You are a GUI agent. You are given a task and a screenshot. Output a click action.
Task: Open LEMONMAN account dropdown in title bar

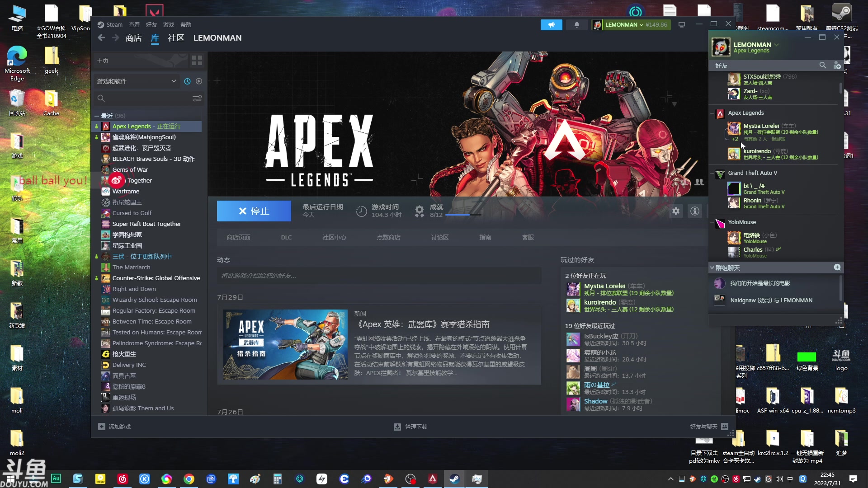(624, 25)
